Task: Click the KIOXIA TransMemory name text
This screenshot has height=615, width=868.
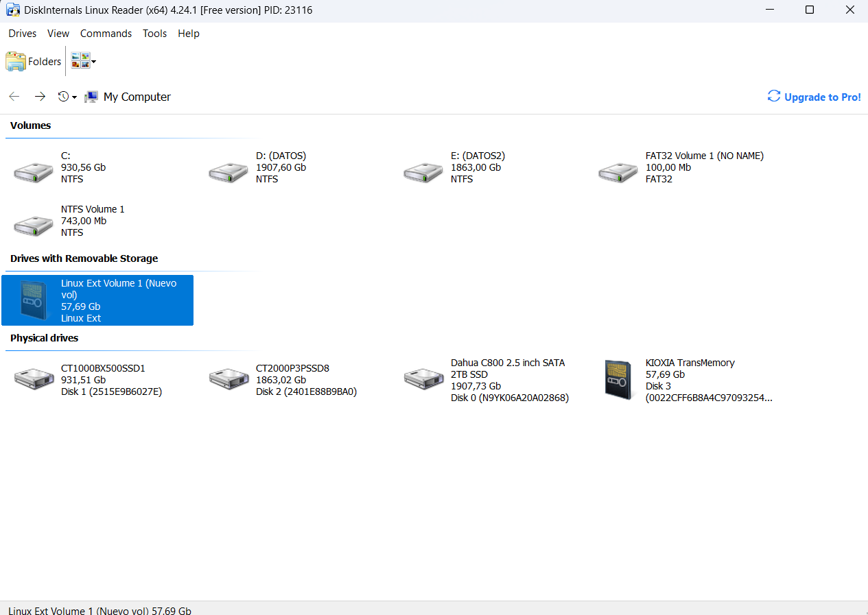Action: (x=690, y=363)
